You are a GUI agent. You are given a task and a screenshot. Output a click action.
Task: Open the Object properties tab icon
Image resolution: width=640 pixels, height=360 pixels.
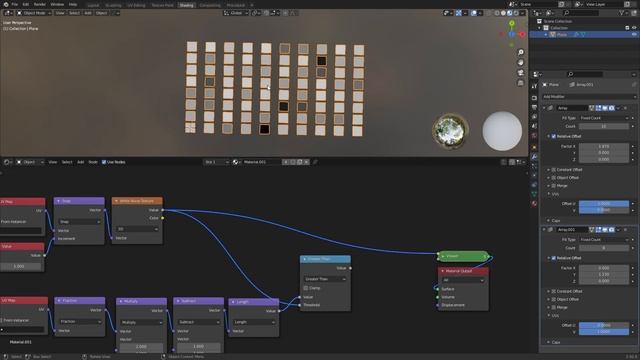[534, 147]
